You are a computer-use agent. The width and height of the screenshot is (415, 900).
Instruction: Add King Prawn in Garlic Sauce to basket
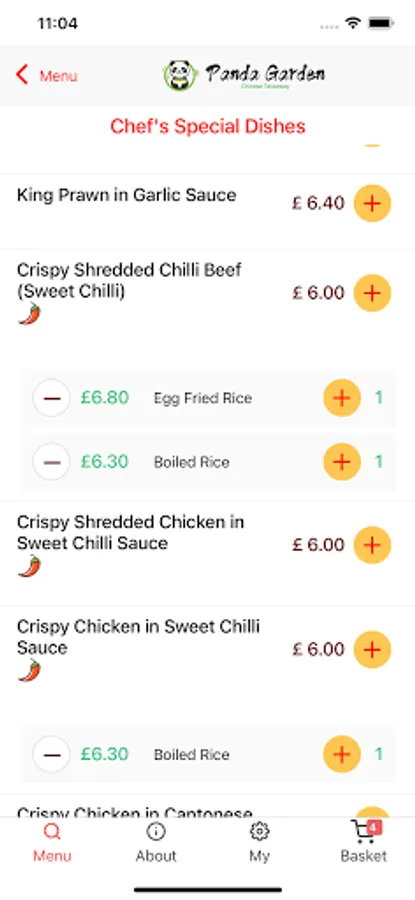click(x=372, y=203)
